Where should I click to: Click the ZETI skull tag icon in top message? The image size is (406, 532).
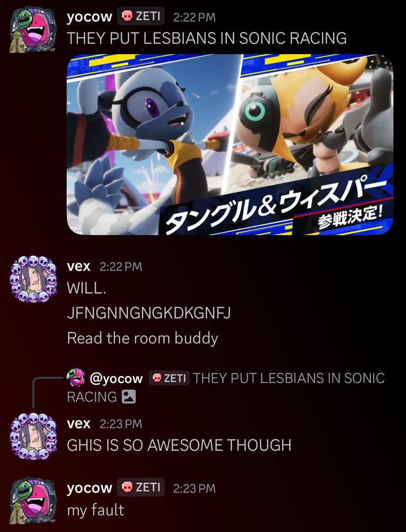[x=127, y=16]
